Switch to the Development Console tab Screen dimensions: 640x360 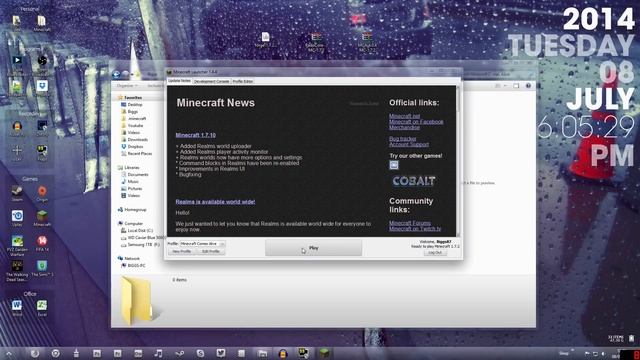211,82
